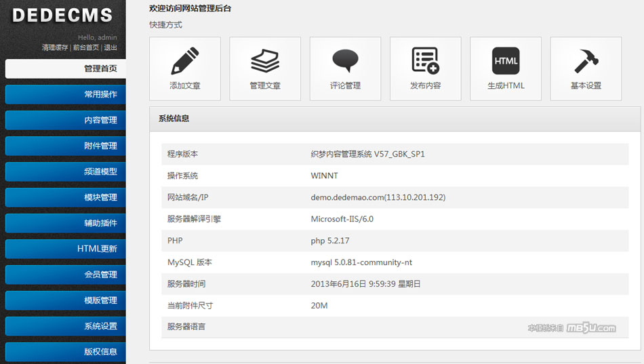Click 退出 to log out
This screenshot has height=364, width=644.
(110, 48)
